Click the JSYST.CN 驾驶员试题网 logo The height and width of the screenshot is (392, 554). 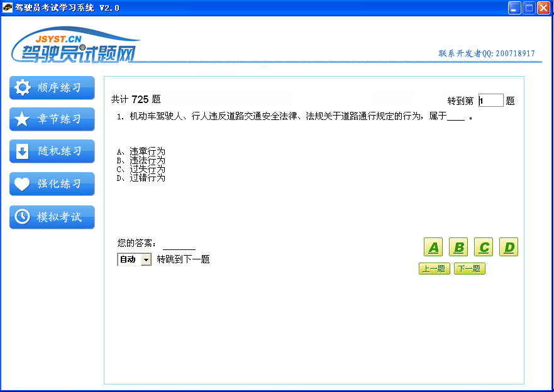(75, 46)
